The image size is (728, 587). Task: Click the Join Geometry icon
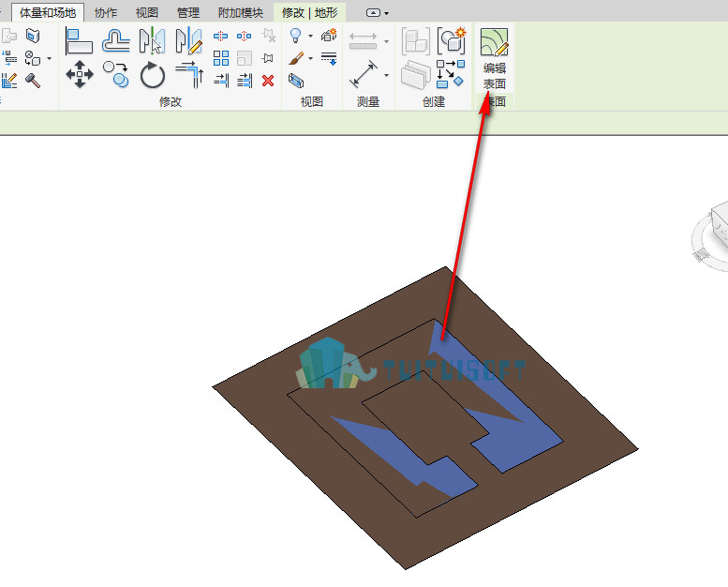33,58
